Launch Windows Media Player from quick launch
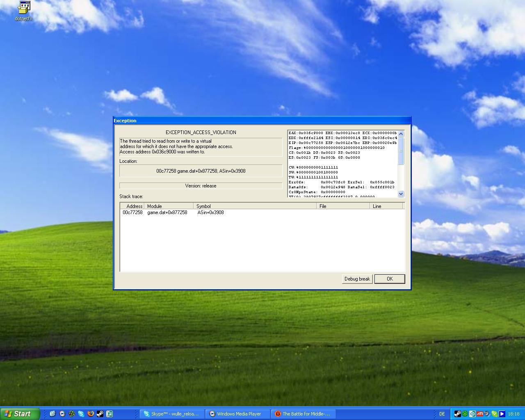The height and width of the screenshot is (420, 525). coord(62,414)
